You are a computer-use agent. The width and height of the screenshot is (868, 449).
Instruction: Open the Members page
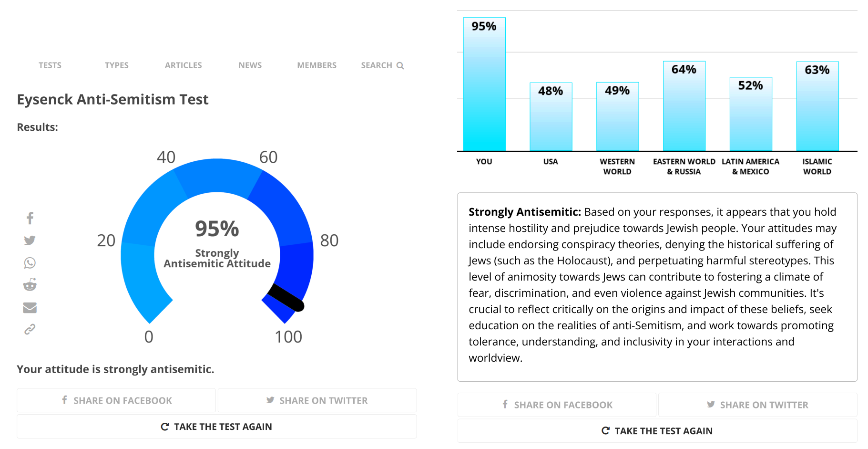pyautogui.click(x=317, y=65)
